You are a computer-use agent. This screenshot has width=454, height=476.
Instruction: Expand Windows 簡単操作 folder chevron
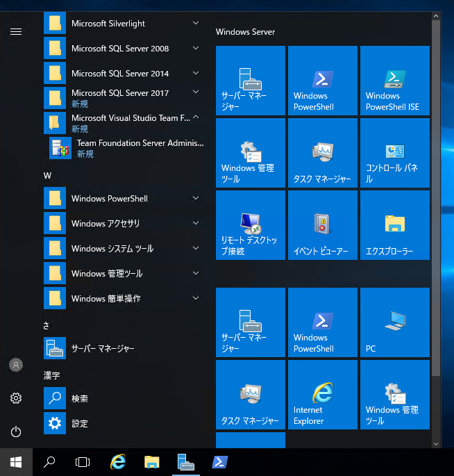pyautogui.click(x=196, y=298)
